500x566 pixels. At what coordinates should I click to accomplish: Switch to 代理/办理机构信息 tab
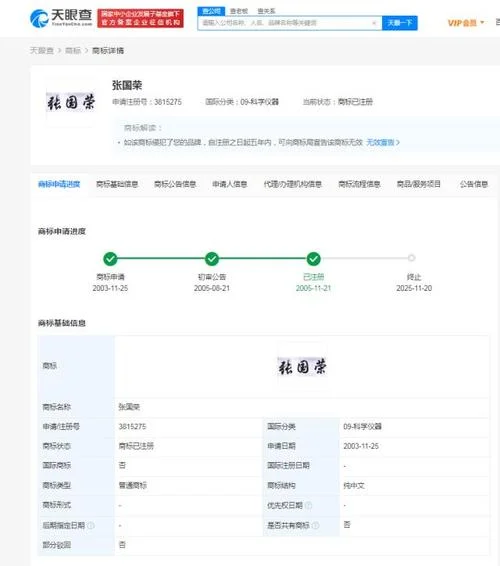tap(292, 184)
